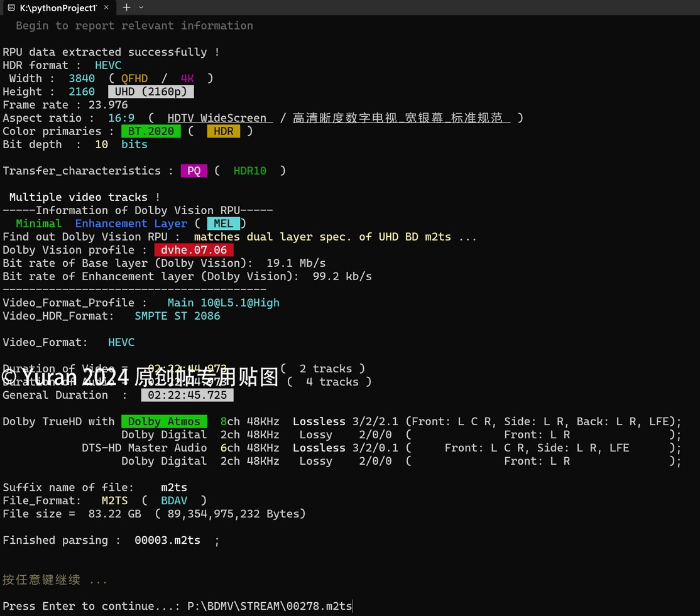Click the yellow HDR badge
This screenshot has height=616, width=700.
[x=224, y=131]
